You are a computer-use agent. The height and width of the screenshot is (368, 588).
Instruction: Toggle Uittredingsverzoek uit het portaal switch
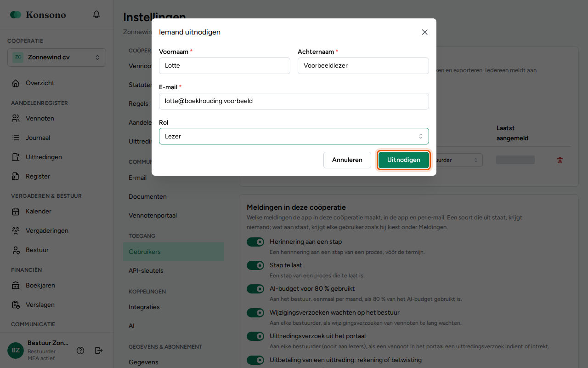click(x=255, y=336)
